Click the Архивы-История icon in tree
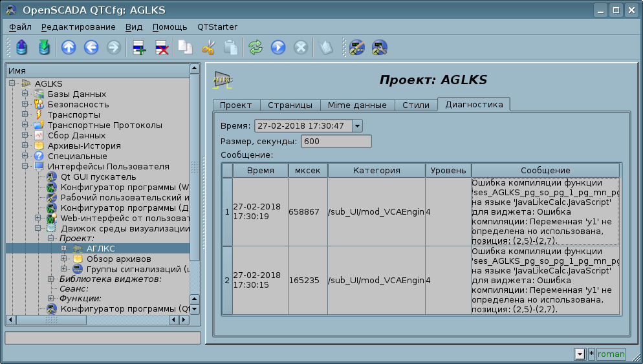This screenshot has height=364, width=643. click(39, 145)
